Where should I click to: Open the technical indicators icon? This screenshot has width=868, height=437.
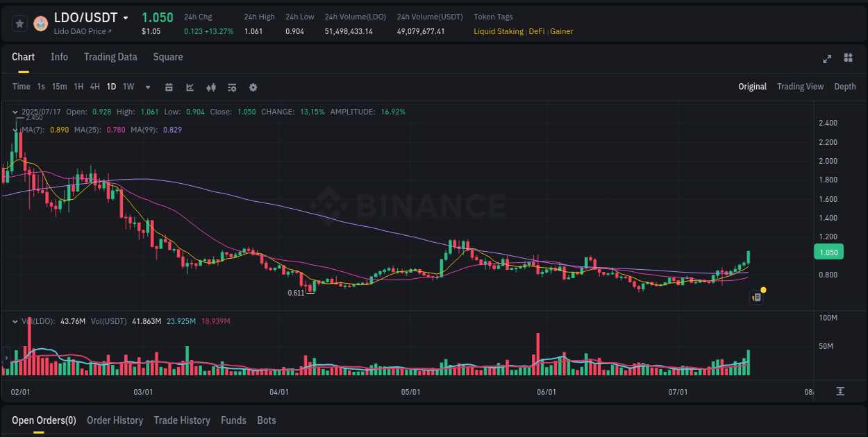pyautogui.click(x=231, y=87)
